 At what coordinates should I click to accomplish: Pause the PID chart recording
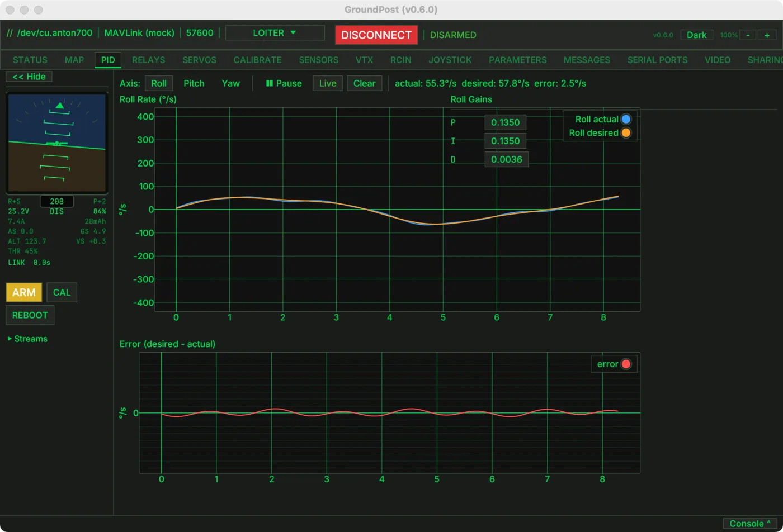click(x=284, y=83)
